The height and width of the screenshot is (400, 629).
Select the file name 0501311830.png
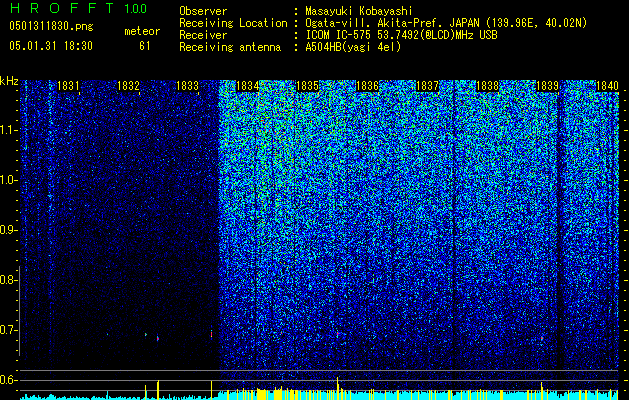[51, 27]
